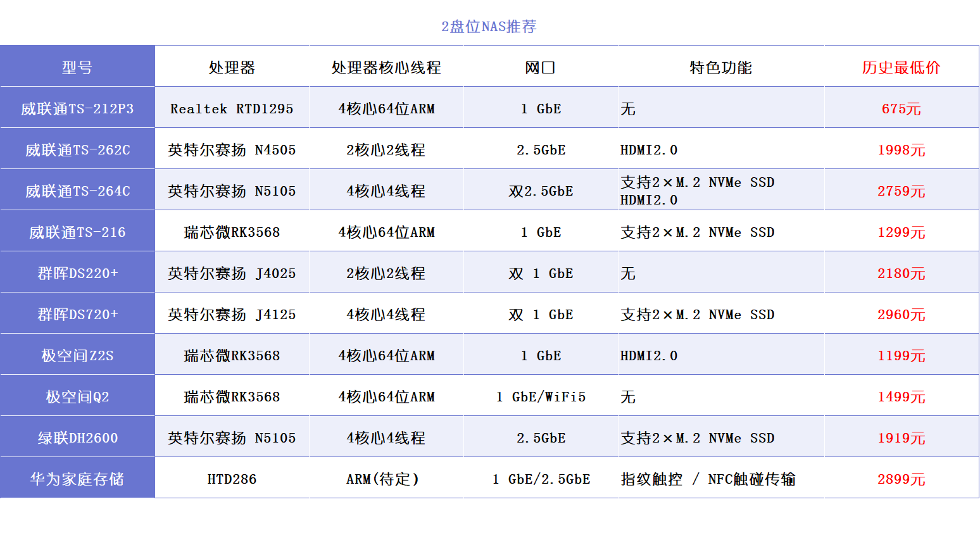Select the 处理器核心线程 header
The height and width of the screenshot is (535, 980).
(386, 66)
